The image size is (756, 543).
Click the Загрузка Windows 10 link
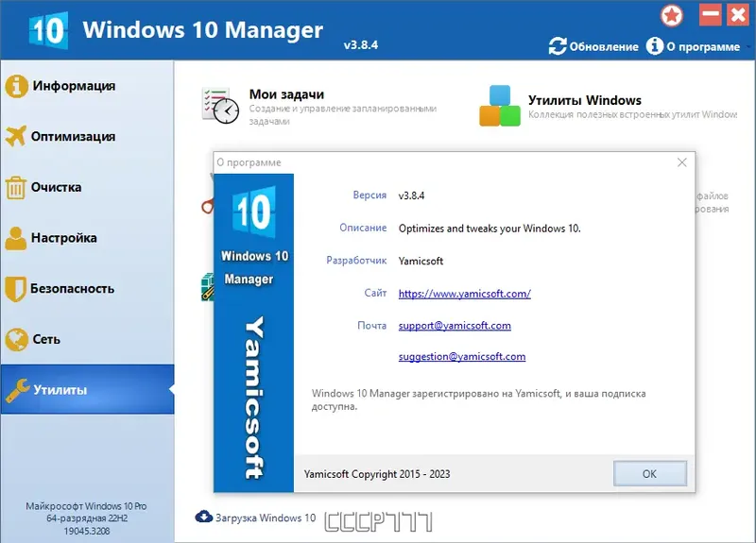[266, 518]
